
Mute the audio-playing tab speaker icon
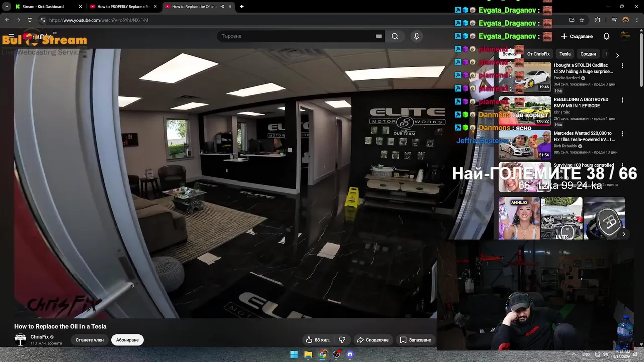222,7
